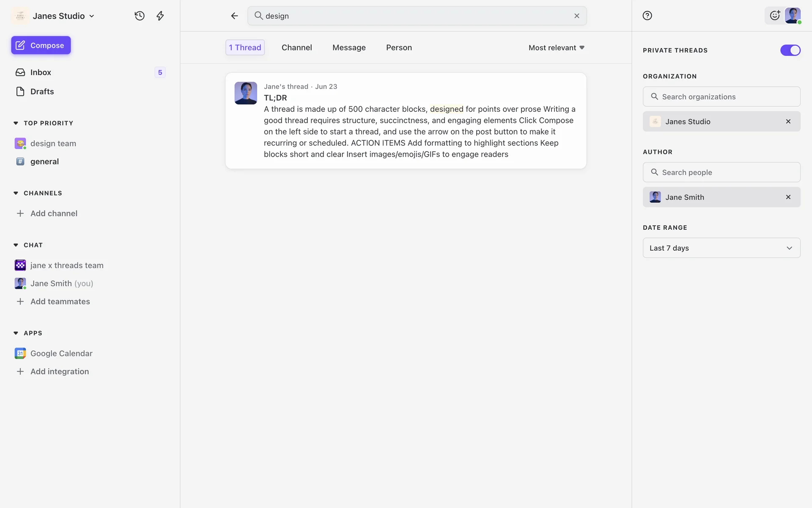Switch to the Channel tab
This screenshot has height=508, width=812.
pyautogui.click(x=296, y=48)
